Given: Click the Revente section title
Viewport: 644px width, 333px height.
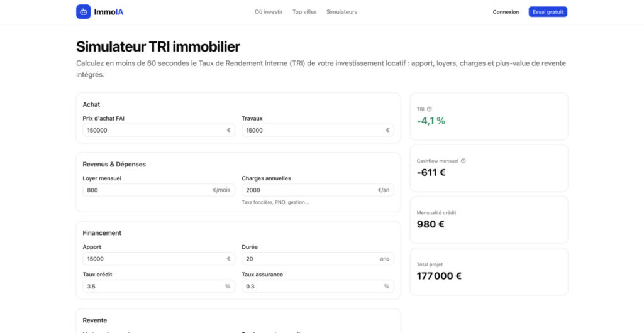Looking at the screenshot, I should tap(94, 320).
